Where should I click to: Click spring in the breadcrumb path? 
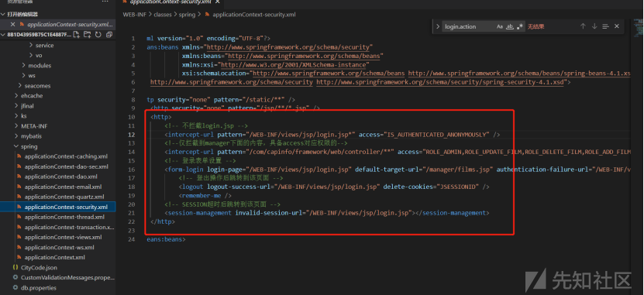click(x=188, y=15)
